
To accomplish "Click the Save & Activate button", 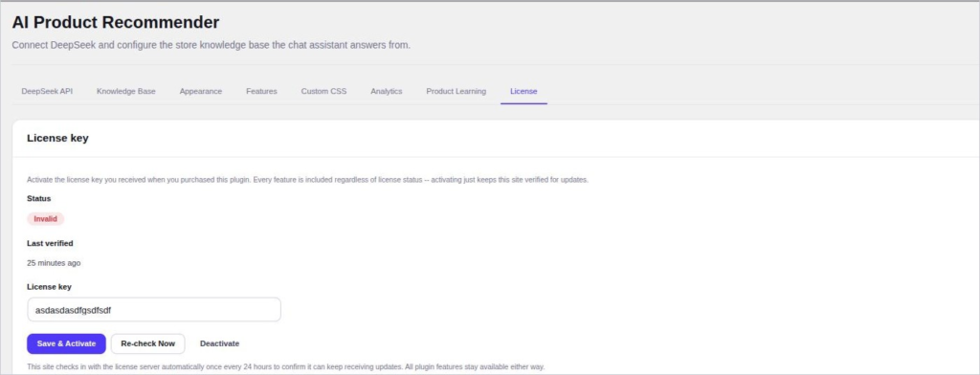I will coord(66,343).
